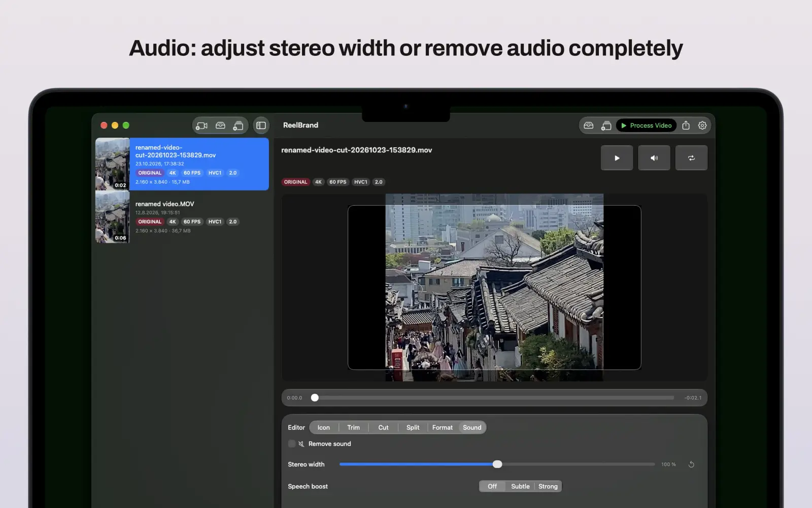Click the Stereo width label
Image resolution: width=812 pixels, height=508 pixels.
coord(306,464)
